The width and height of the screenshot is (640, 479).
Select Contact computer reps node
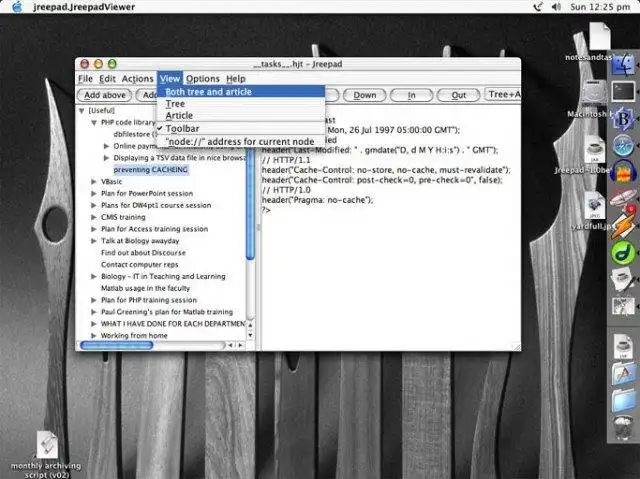pyautogui.click(x=140, y=264)
